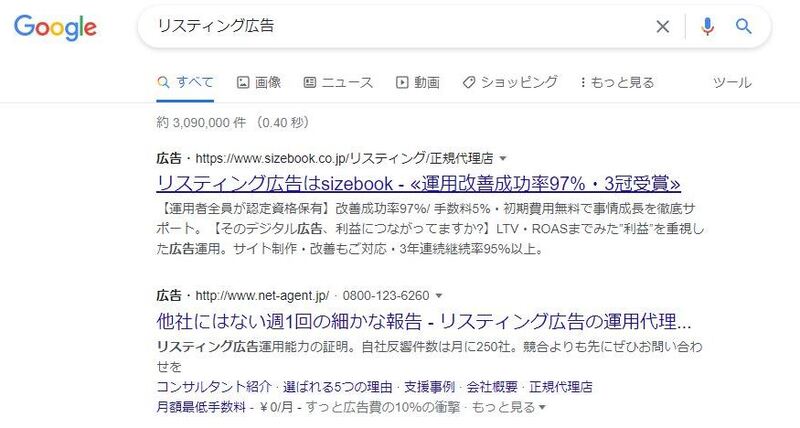
Task: Clear the search query with X icon
Action: tap(662, 27)
